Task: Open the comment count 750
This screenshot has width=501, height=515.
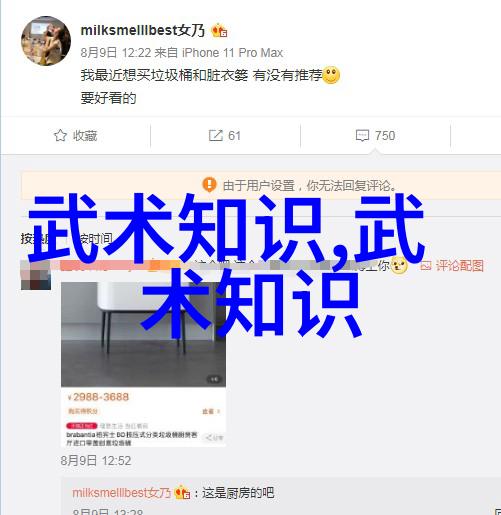Action: click(385, 136)
